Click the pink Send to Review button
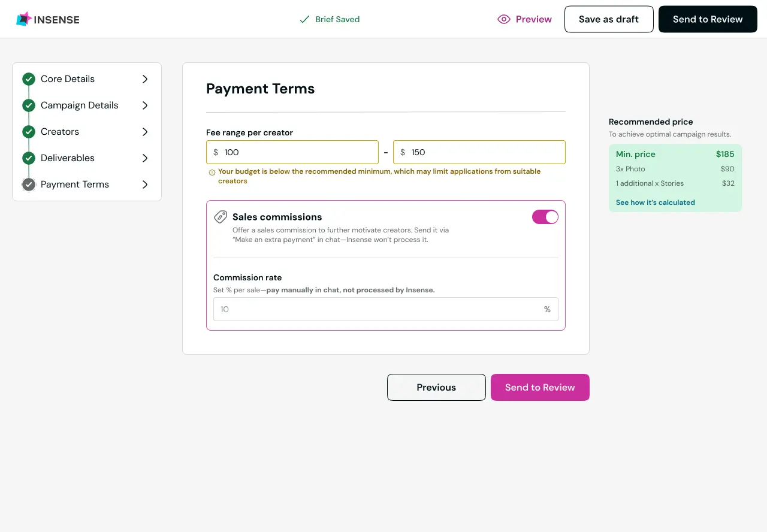767x532 pixels. pyautogui.click(x=539, y=387)
